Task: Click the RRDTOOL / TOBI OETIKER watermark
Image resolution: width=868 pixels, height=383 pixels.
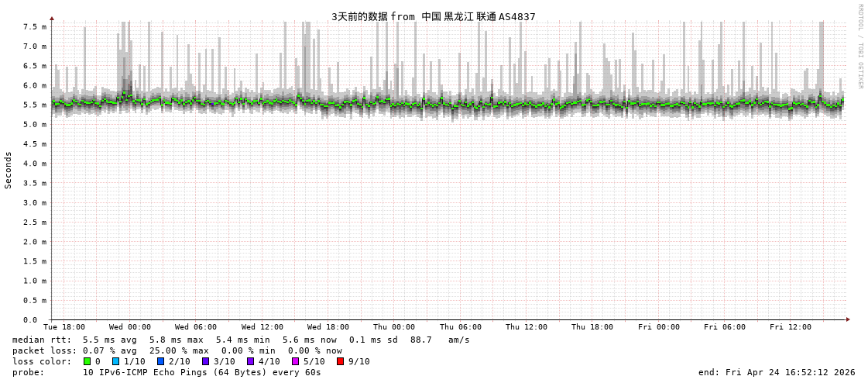Action: pyautogui.click(x=859, y=46)
